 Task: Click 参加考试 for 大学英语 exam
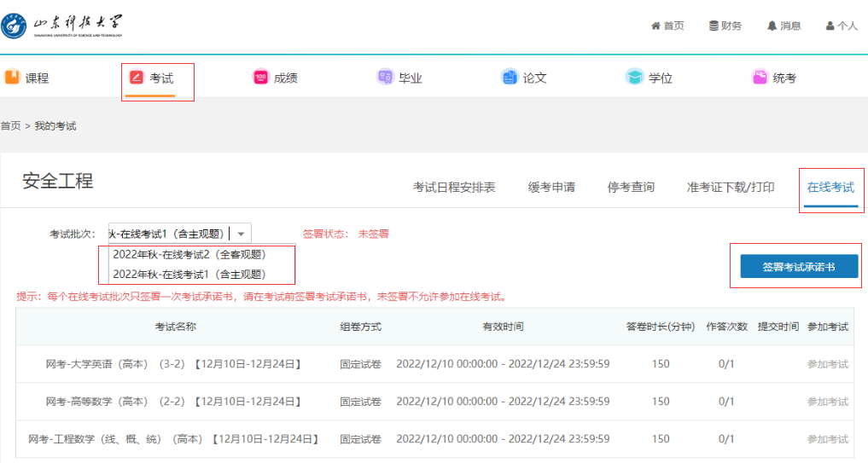point(827,364)
